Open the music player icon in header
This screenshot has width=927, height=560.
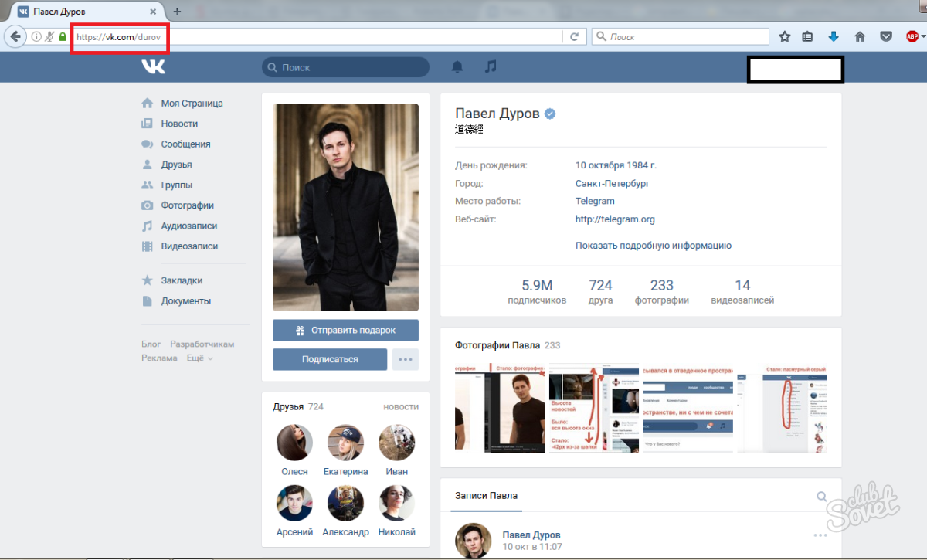pos(491,67)
